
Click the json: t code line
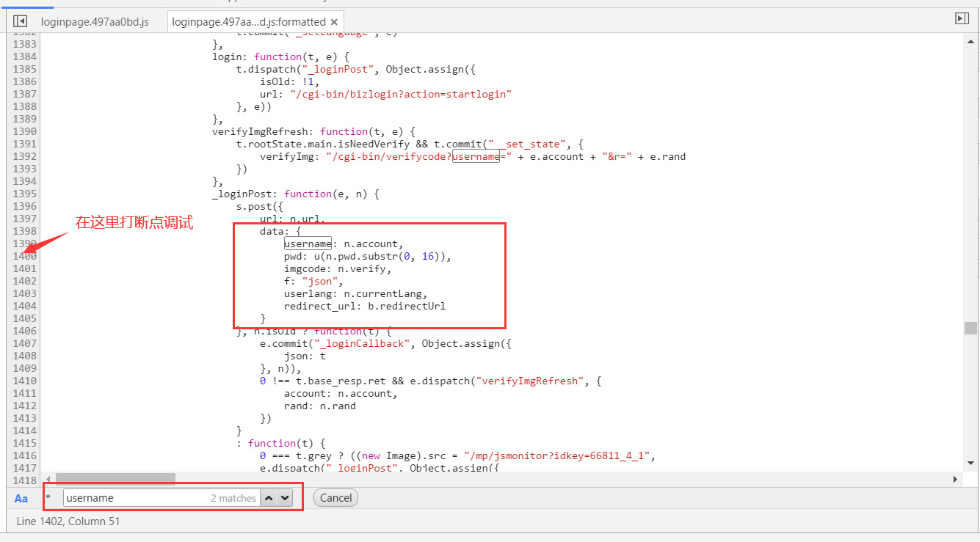point(305,356)
